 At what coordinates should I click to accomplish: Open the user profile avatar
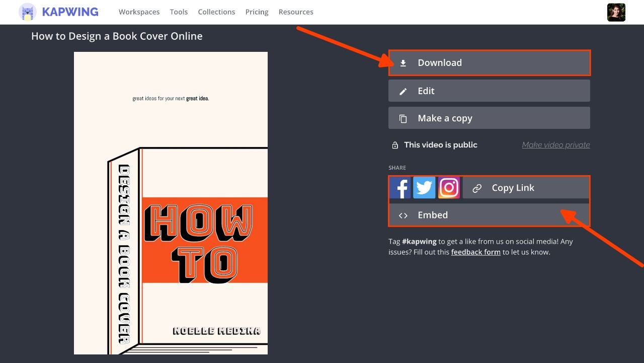pyautogui.click(x=616, y=13)
